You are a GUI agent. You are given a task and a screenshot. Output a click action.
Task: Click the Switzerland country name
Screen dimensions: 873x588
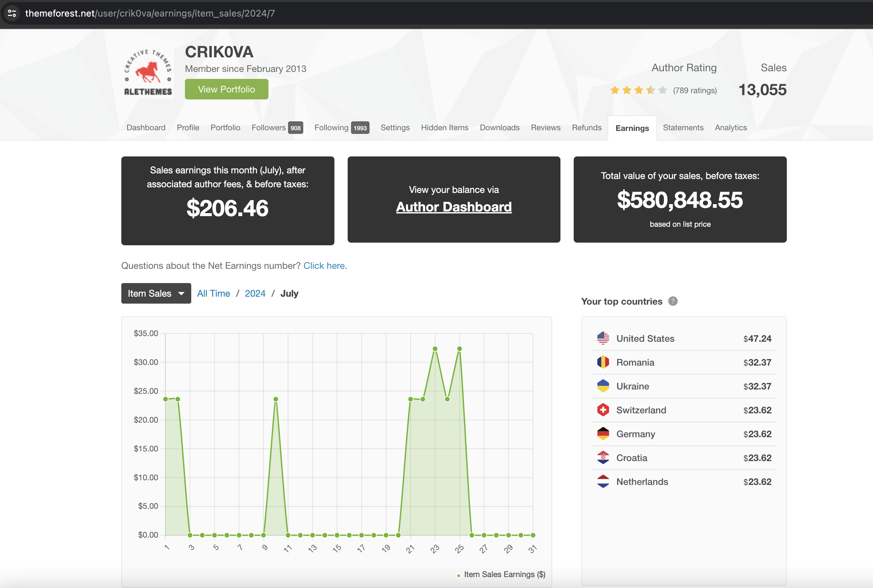point(641,410)
